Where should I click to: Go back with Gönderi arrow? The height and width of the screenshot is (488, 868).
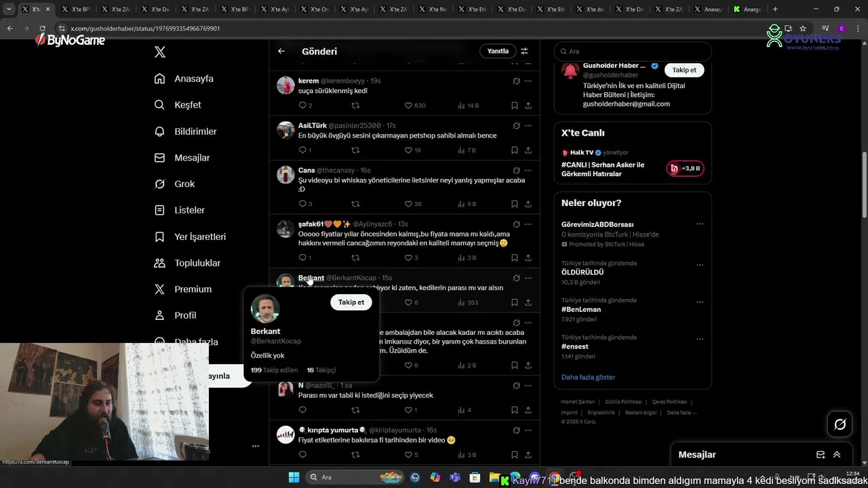coord(281,51)
